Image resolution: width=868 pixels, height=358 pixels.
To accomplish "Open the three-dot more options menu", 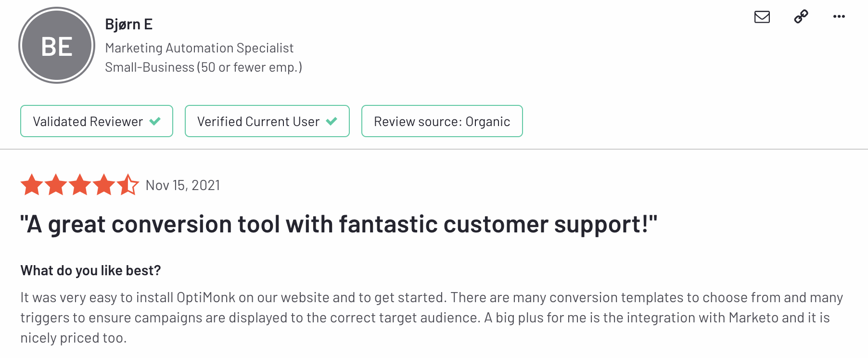I will click(839, 16).
